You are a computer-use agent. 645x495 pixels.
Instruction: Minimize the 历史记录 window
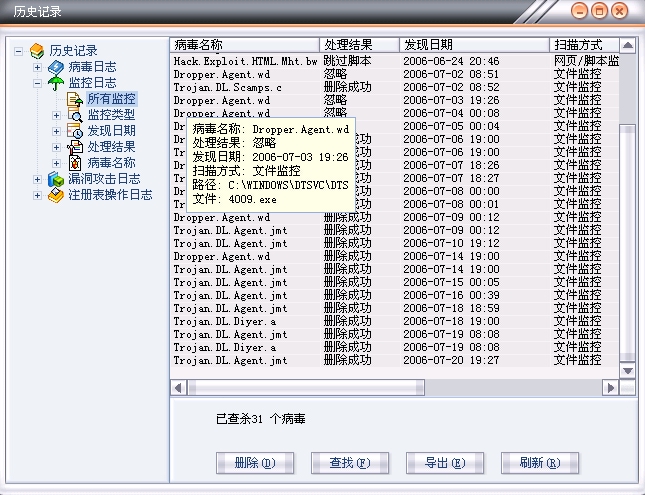[x=579, y=11]
